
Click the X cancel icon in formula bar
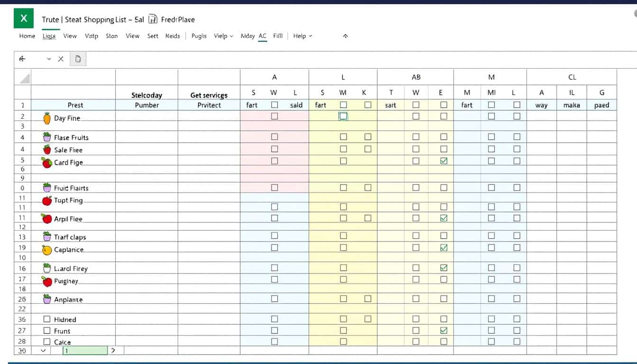point(61,59)
